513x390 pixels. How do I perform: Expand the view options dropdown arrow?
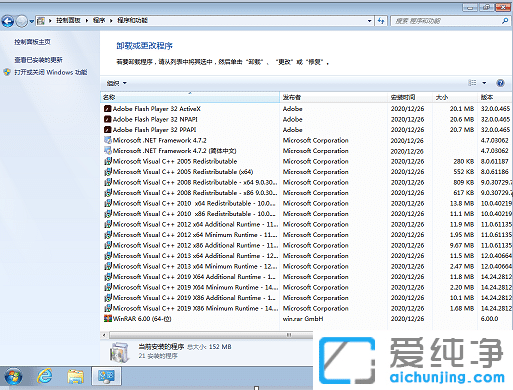[x=484, y=83]
